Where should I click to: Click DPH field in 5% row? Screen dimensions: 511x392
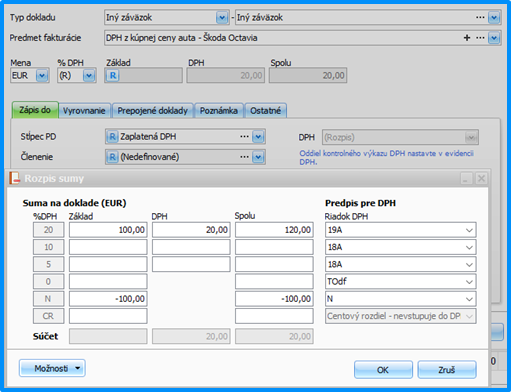(x=191, y=265)
